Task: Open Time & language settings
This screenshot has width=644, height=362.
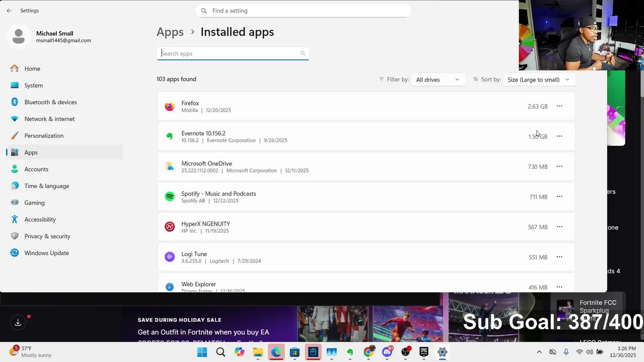Action: (x=64, y=186)
